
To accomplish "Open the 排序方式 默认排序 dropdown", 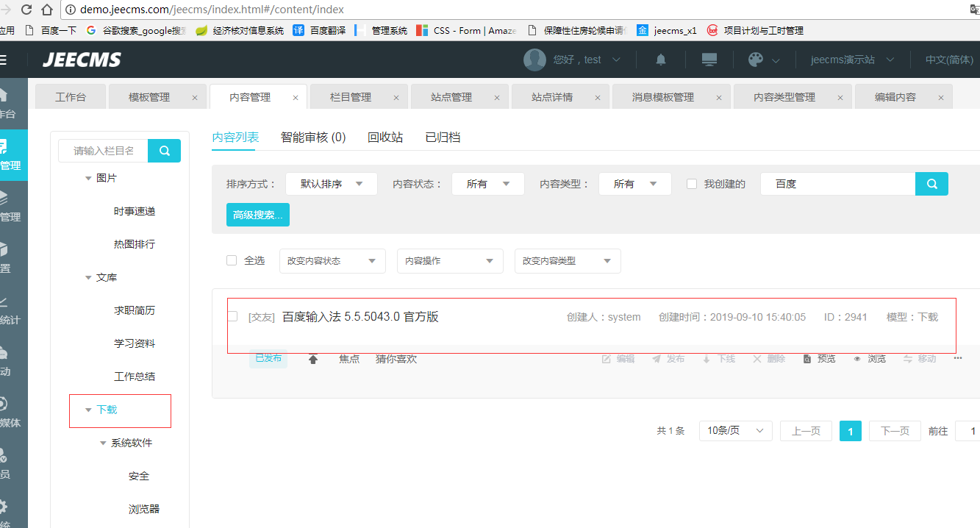I will (x=331, y=184).
